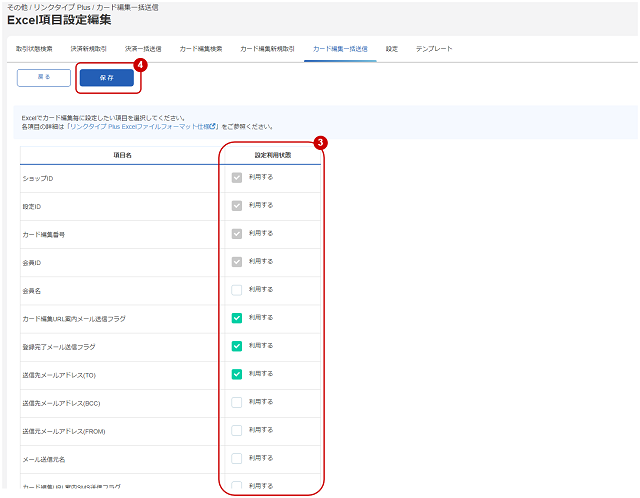Uncheck the 登録完了メール送信フラグ checkbox

point(237,346)
